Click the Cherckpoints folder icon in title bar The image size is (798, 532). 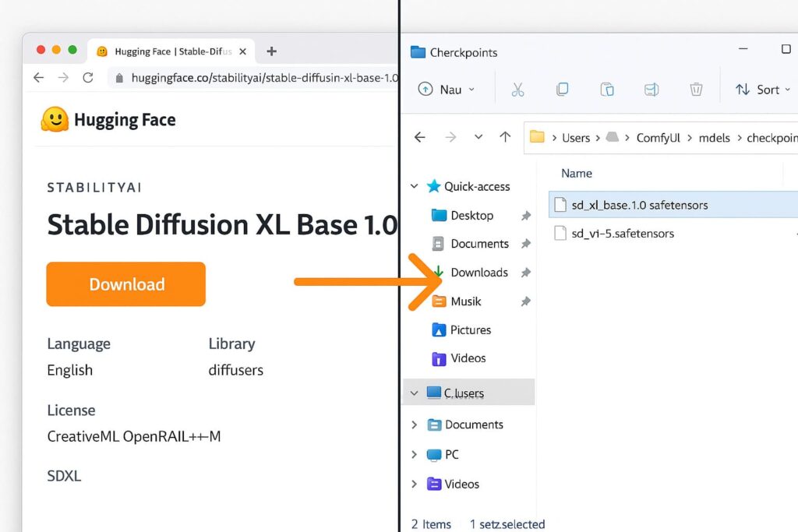(x=418, y=52)
